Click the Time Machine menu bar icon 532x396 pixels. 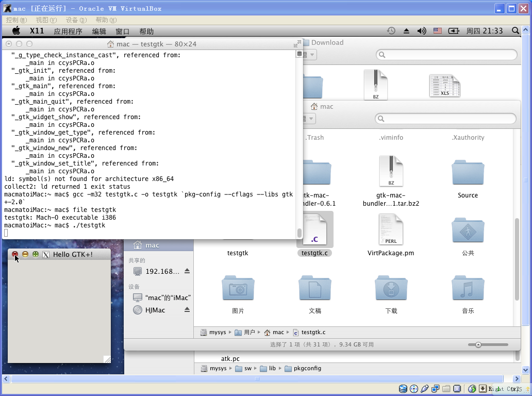(x=391, y=31)
